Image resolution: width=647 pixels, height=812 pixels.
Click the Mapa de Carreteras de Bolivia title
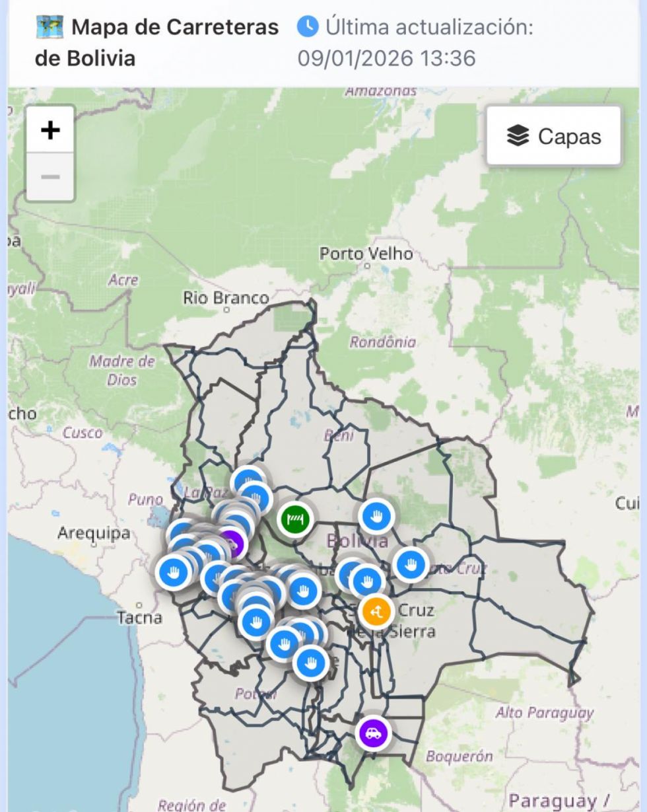point(157,42)
